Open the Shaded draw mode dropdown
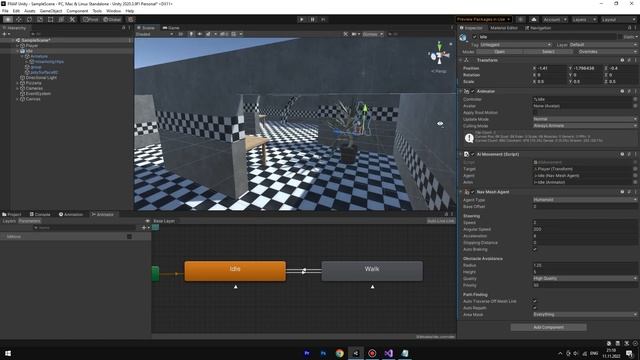The image size is (640, 360). pos(155,34)
